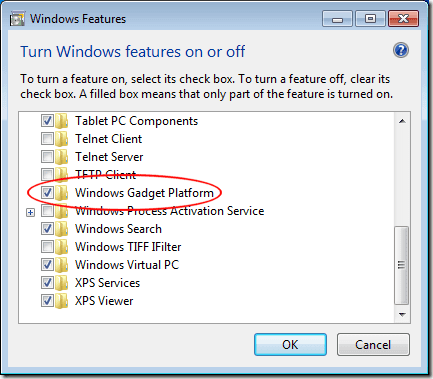Screen dimensions: 433x379
Task: Click the folder icon next to Windows Virtual PC
Action: (x=62, y=265)
